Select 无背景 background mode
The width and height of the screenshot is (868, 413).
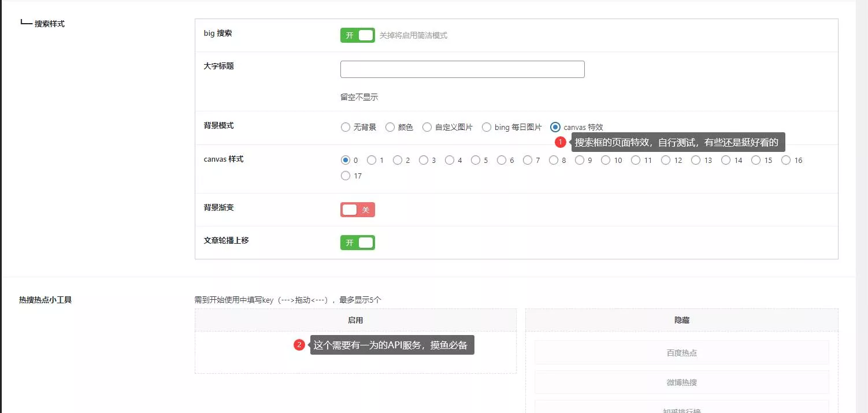click(x=346, y=127)
